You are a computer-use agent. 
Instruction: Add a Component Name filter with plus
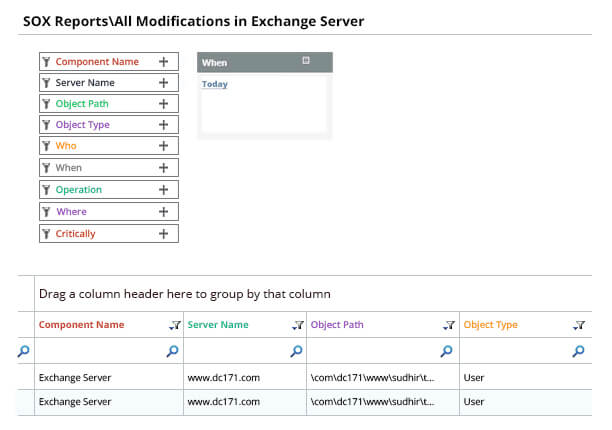pyautogui.click(x=164, y=62)
